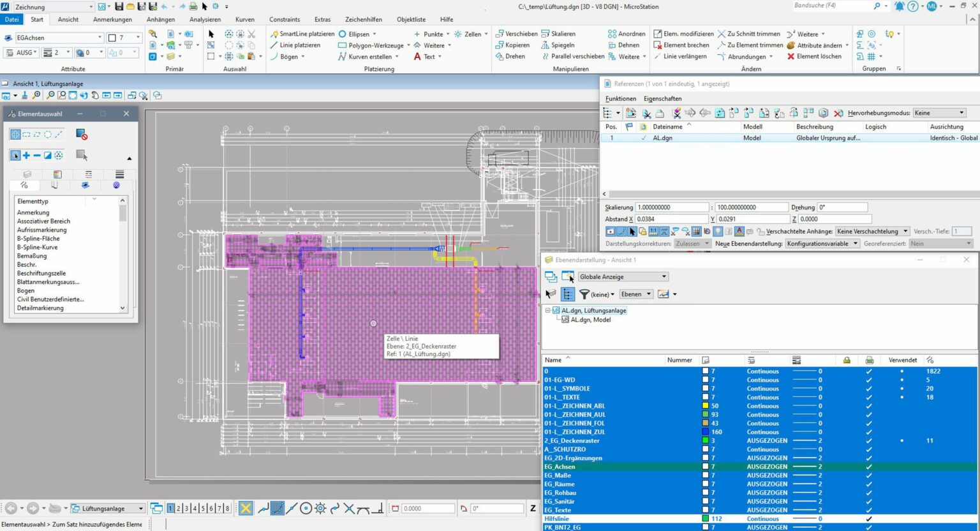Image resolution: width=980 pixels, height=531 pixels.
Task: Sort layers by the Name column header
Action: [x=553, y=360]
